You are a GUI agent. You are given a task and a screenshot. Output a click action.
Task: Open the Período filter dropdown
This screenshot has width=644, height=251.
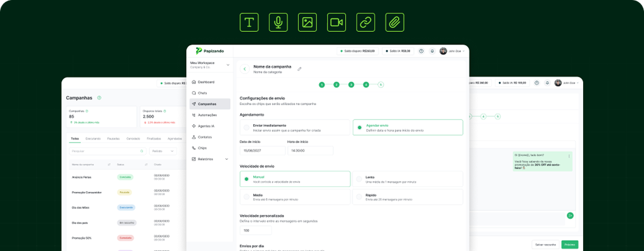point(163,151)
